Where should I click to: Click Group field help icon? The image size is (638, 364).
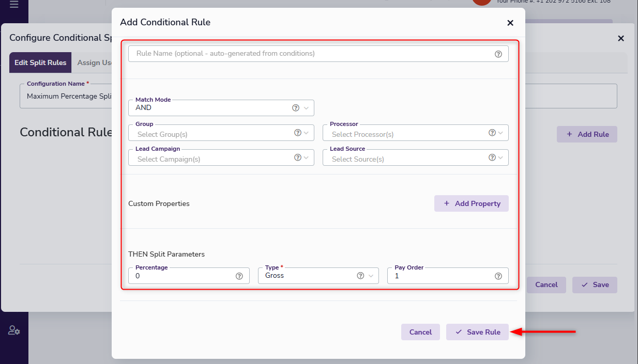[298, 133]
